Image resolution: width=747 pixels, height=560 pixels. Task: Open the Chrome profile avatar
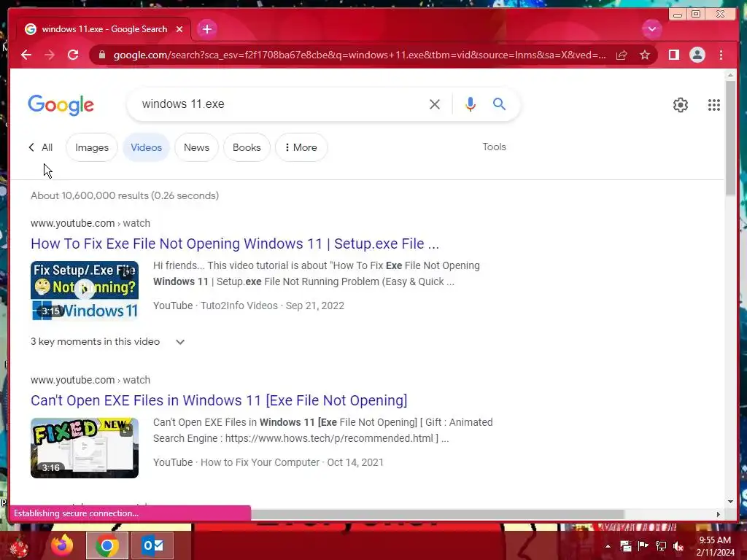click(697, 55)
